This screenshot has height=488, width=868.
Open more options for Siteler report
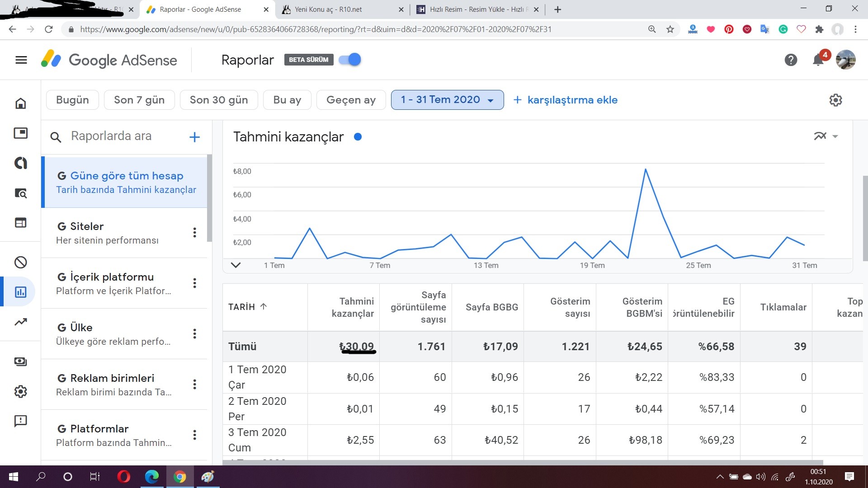pos(194,233)
